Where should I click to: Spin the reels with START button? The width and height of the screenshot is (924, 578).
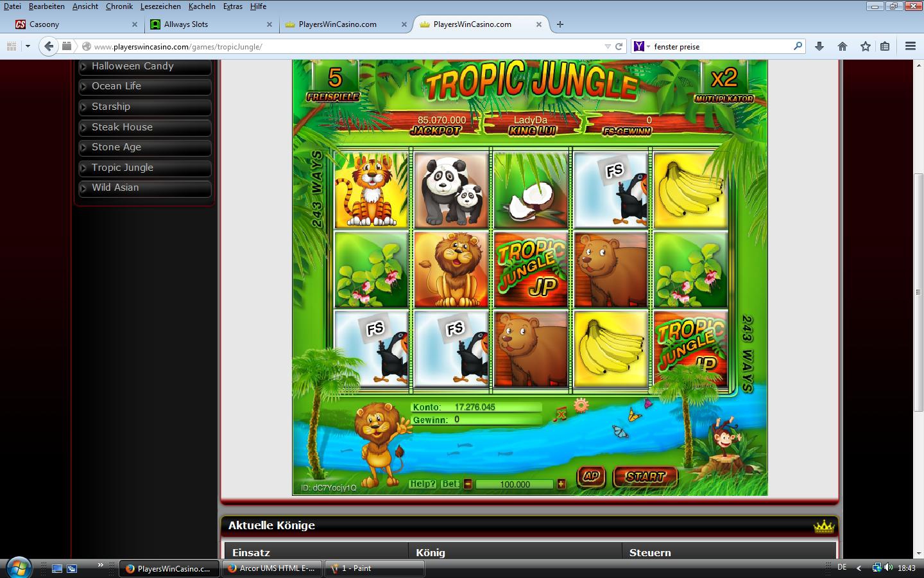[645, 477]
